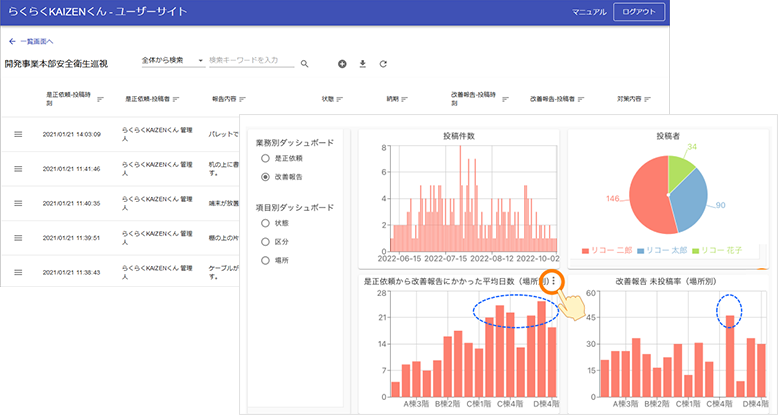Select the 是正依頼 radio button

point(265,159)
